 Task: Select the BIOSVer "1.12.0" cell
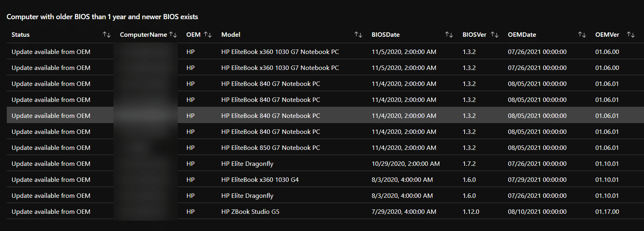tap(471, 212)
